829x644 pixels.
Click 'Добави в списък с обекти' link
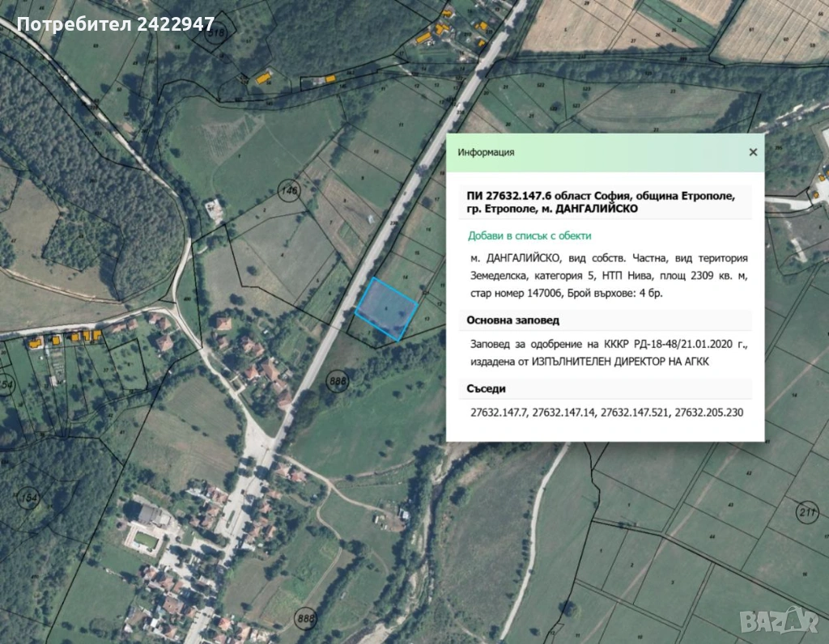point(529,235)
